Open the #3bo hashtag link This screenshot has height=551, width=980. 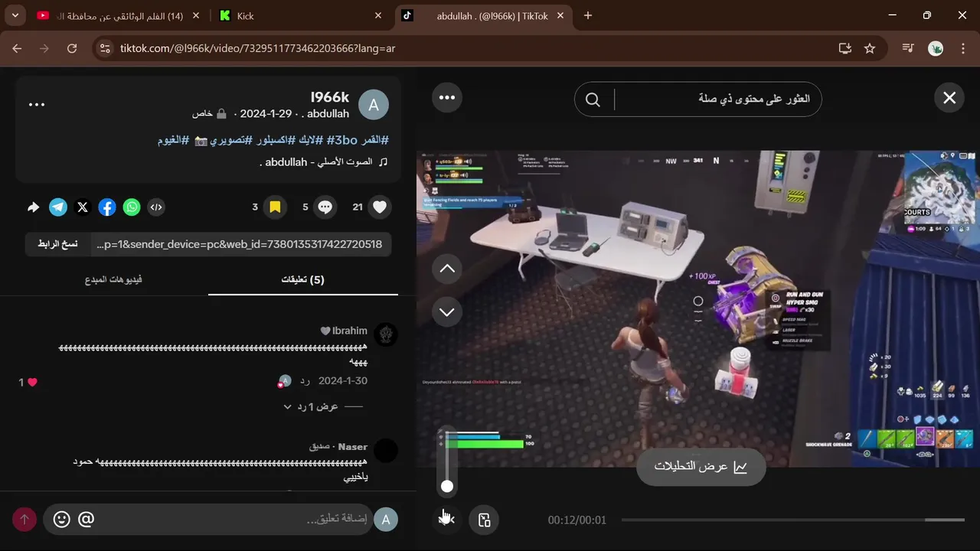[342, 140]
